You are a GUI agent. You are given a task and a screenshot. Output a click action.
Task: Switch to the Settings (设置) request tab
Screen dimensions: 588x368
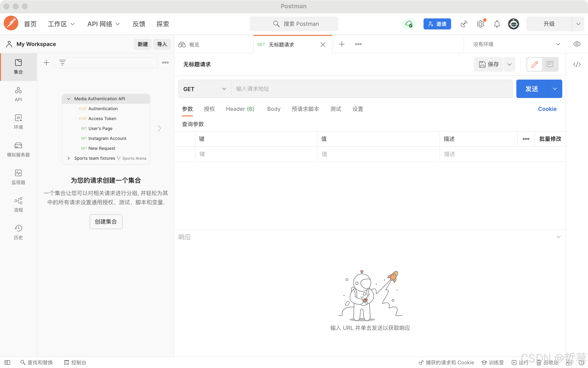(358, 109)
